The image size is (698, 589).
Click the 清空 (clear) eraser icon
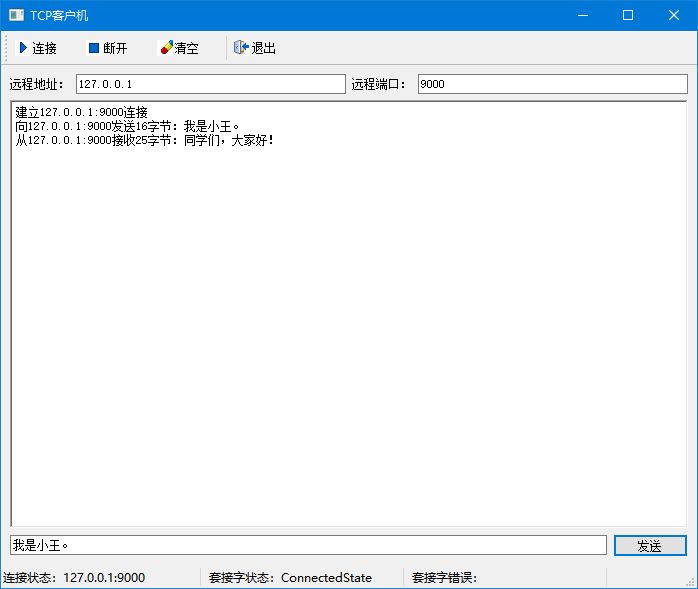166,48
